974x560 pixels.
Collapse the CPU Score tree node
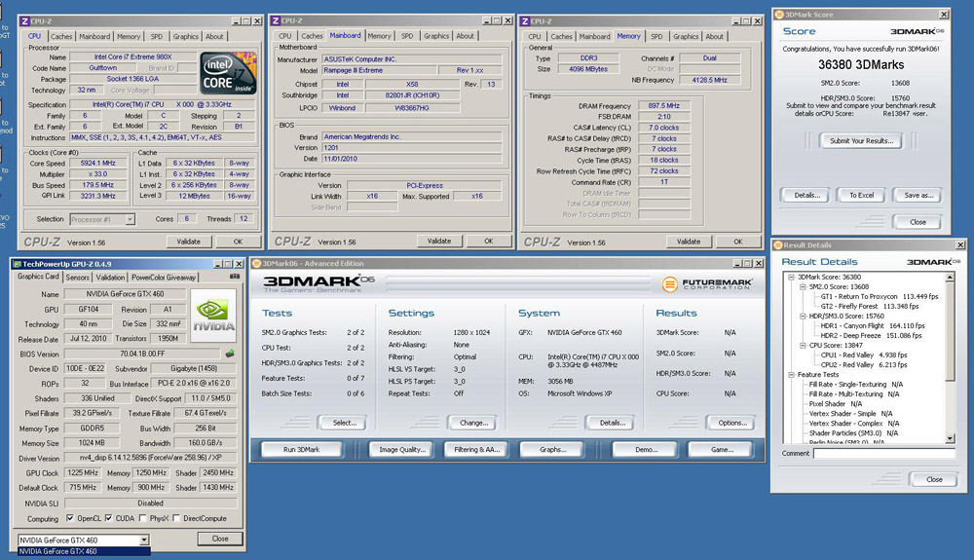pyautogui.click(x=803, y=345)
